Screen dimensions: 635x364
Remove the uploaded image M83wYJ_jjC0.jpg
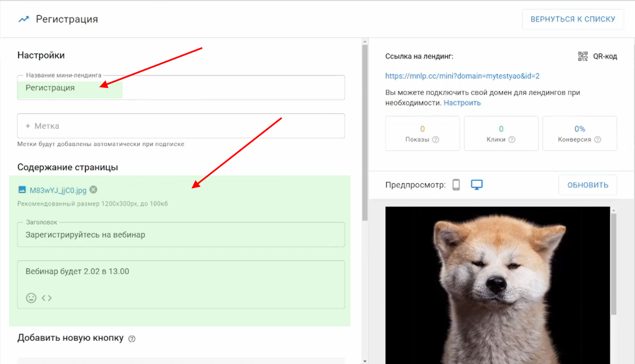93,189
